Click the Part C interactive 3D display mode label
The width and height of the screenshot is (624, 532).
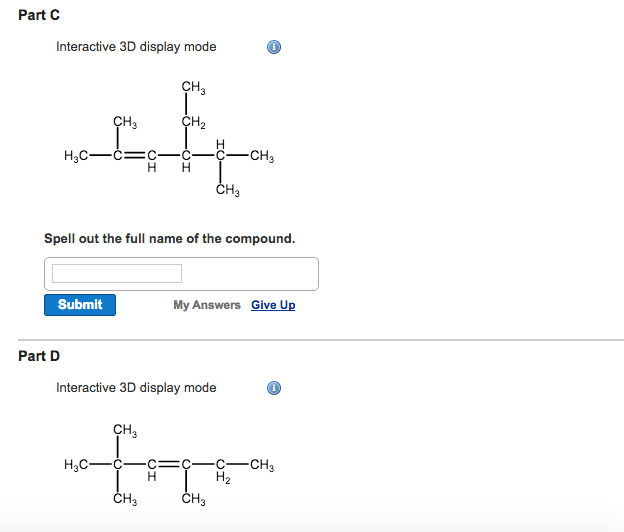pos(136,47)
